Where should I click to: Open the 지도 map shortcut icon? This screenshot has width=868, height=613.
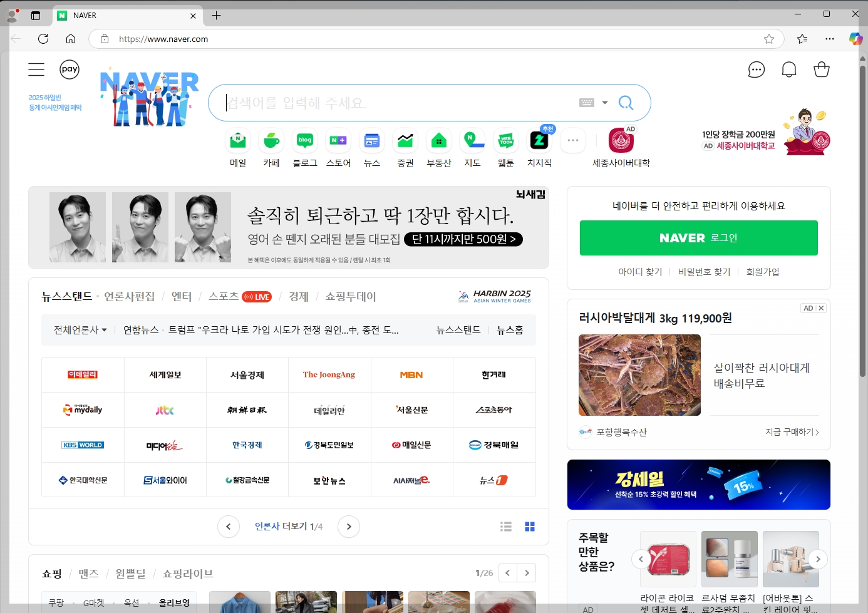click(x=472, y=141)
